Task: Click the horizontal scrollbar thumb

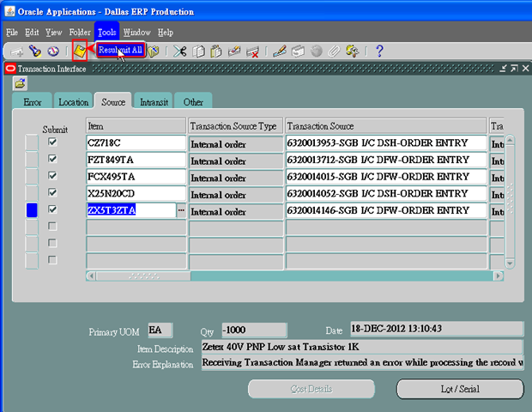Action: (143, 276)
